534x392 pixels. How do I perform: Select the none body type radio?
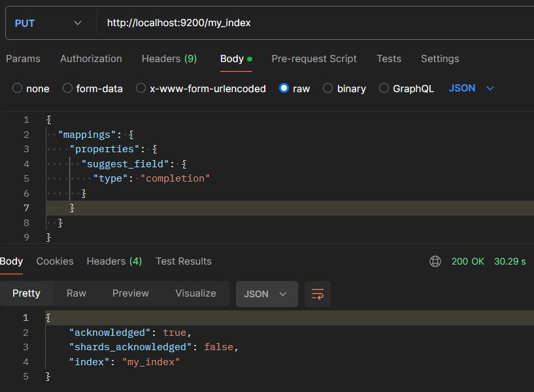click(18, 88)
